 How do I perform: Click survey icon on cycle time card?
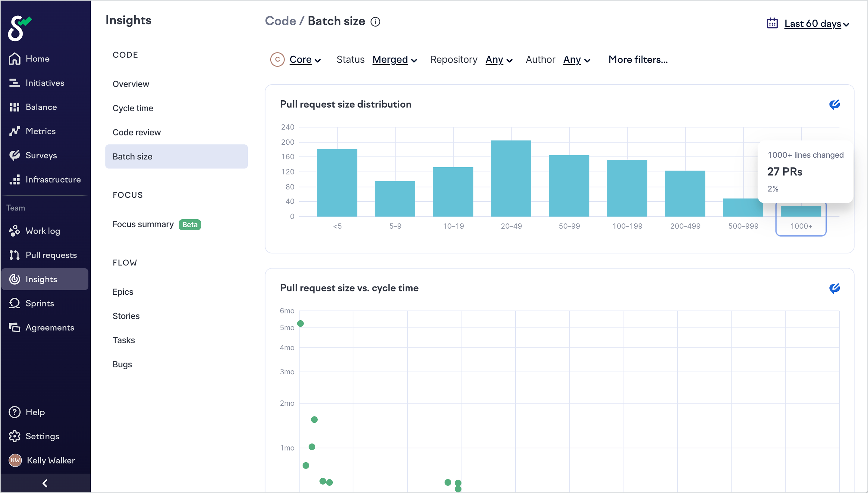pos(834,288)
